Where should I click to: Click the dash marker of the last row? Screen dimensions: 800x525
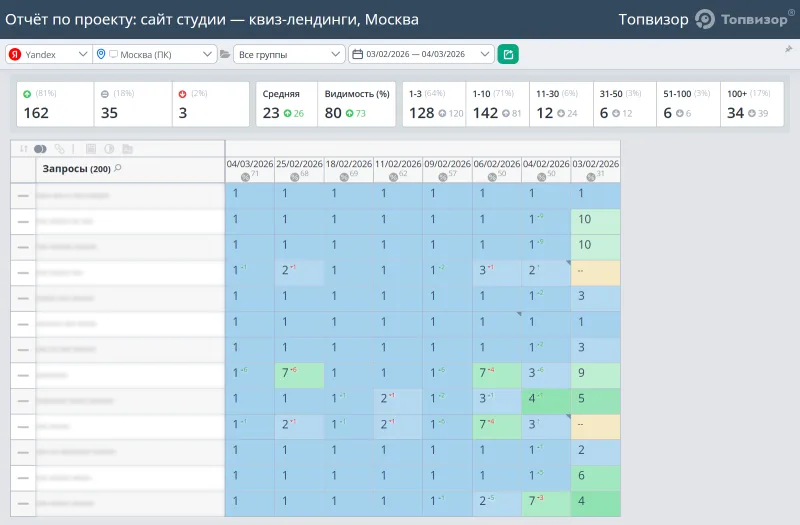tap(23, 504)
